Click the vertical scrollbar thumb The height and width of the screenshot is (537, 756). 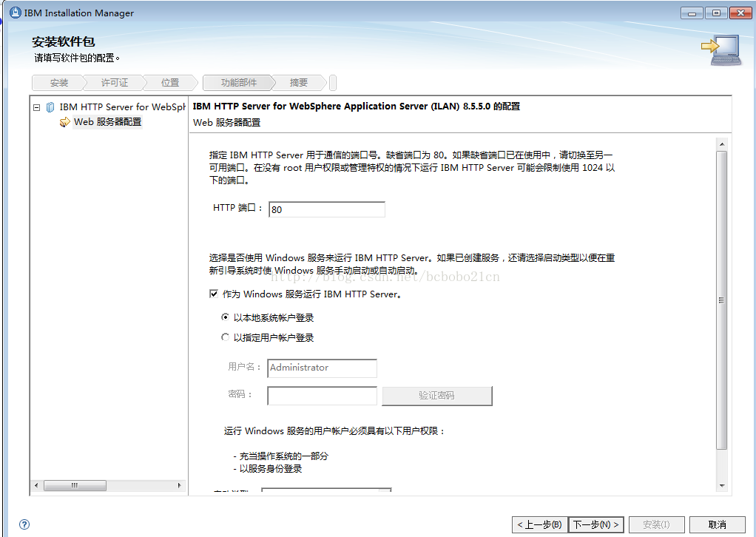pos(722,300)
